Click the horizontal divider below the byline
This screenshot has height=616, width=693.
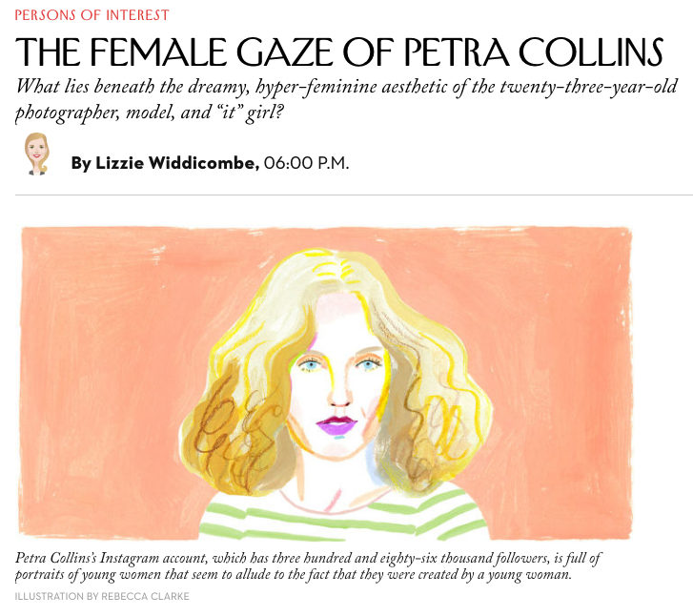click(354, 195)
